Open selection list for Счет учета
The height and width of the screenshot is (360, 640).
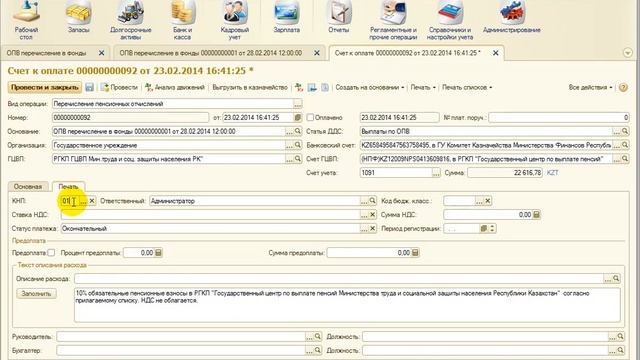click(x=436, y=173)
